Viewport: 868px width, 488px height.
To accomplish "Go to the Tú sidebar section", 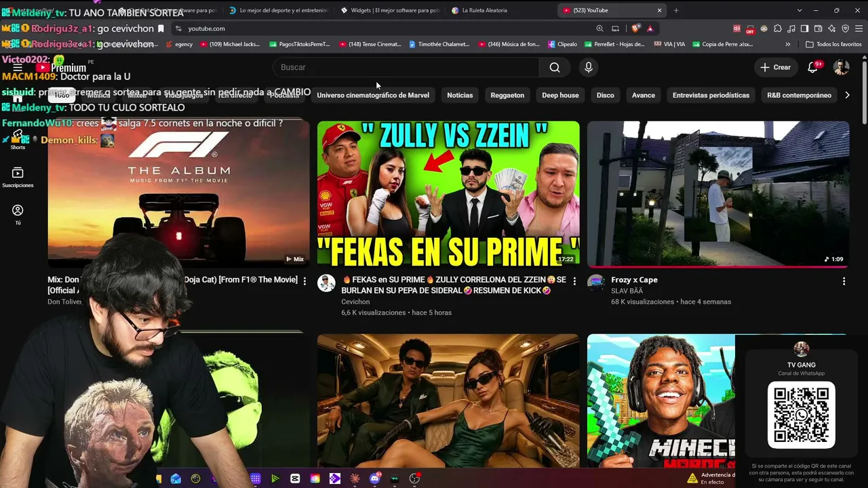I will tap(18, 215).
